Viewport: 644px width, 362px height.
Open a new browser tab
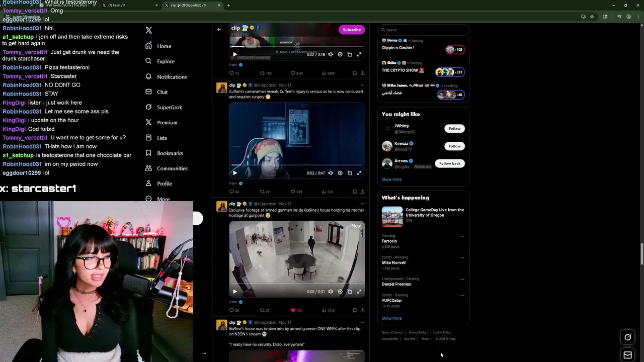228,5
